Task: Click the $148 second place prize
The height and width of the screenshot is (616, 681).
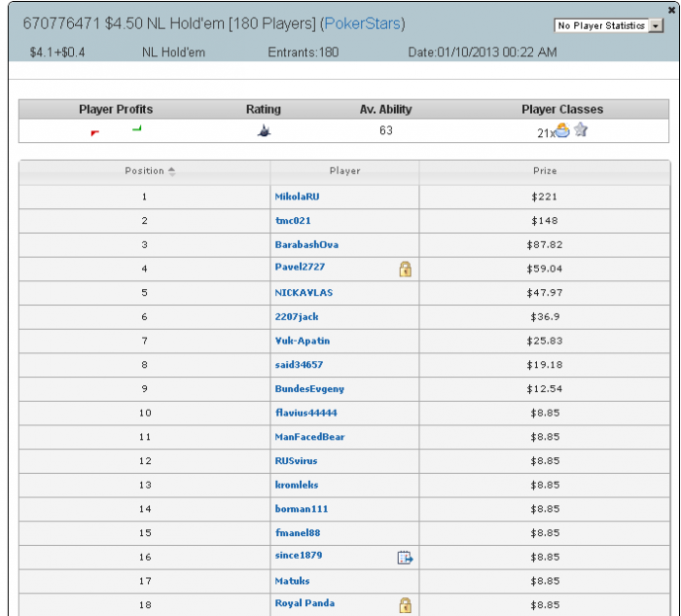Action: 545,221
